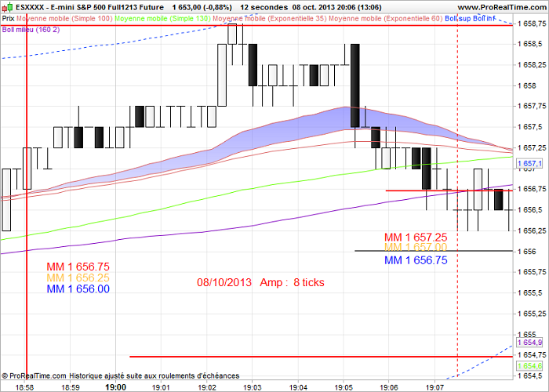Select the Boll sup indicator label

pyautogui.click(x=458, y=19)
